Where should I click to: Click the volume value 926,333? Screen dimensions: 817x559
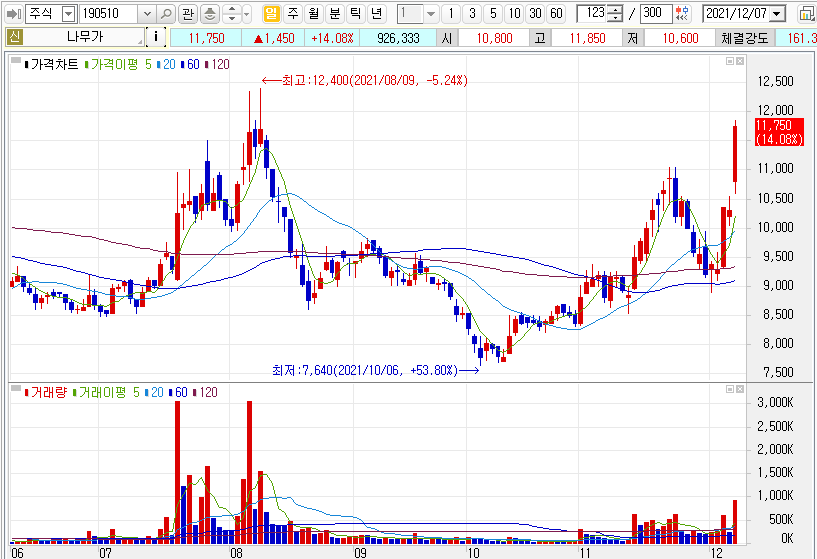tap(398, 38)
